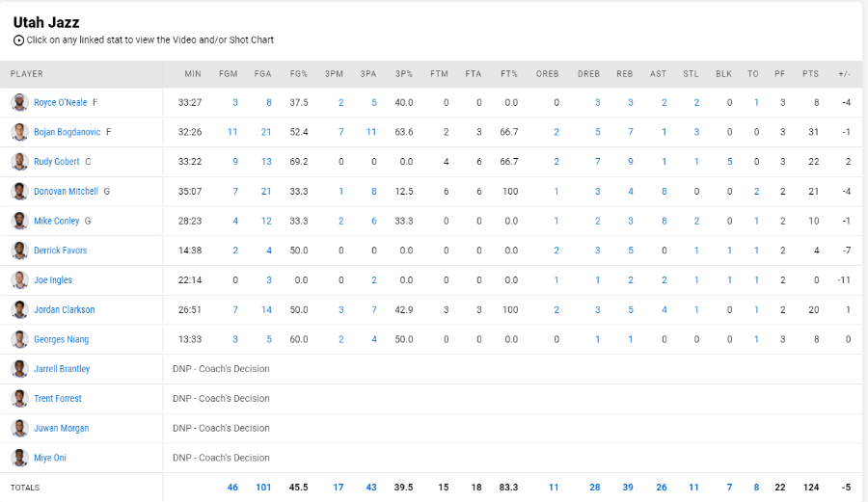Open Trent Forrest player link

pyautogui.click(x=58, y=399)
